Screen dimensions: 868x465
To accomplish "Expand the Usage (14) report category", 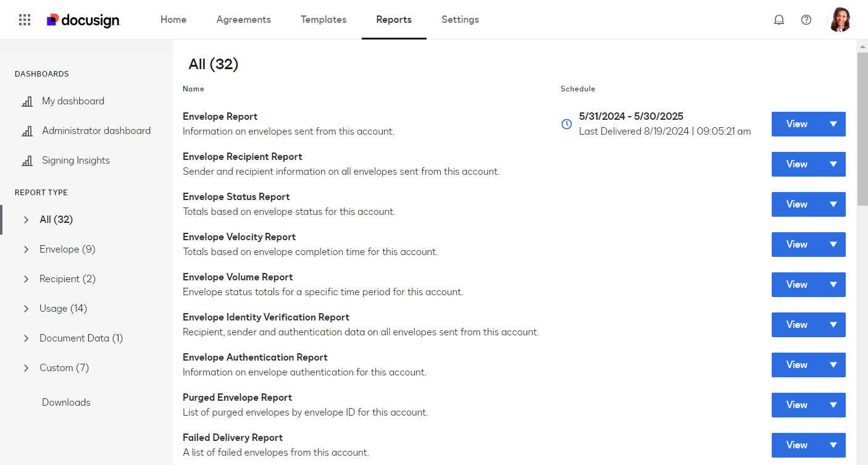I will pos(26,309).
